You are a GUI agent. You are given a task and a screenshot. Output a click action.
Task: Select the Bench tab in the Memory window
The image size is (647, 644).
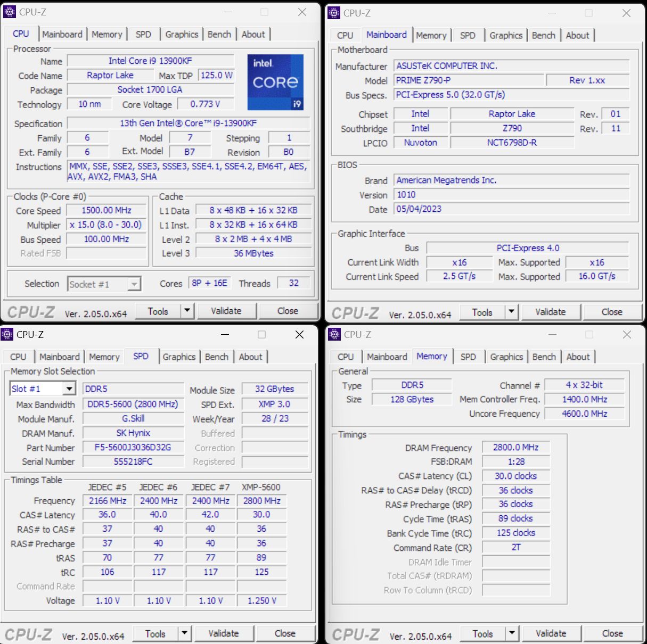pos(544,357)
